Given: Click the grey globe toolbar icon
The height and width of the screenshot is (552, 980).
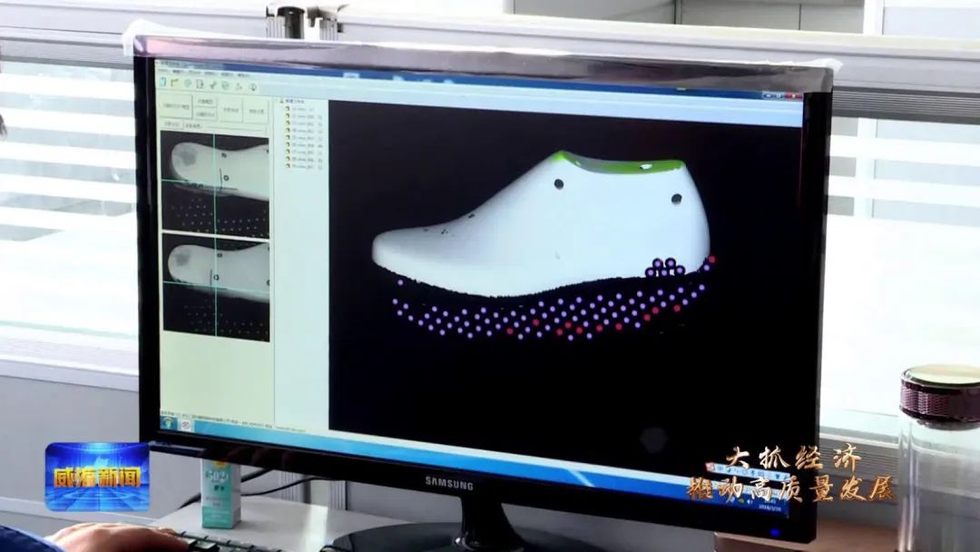Looking at the screenshot, I should point(225,85).
